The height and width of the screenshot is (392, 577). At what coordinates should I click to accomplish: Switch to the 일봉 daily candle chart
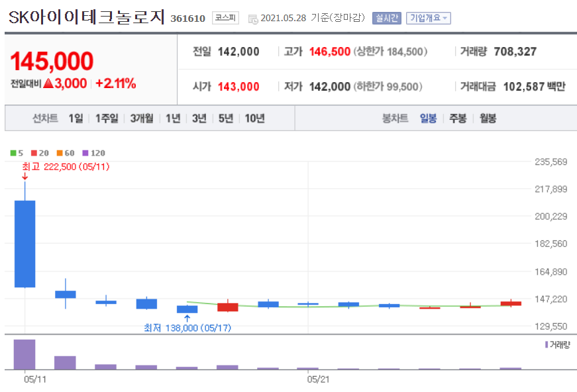pos(429,119)
